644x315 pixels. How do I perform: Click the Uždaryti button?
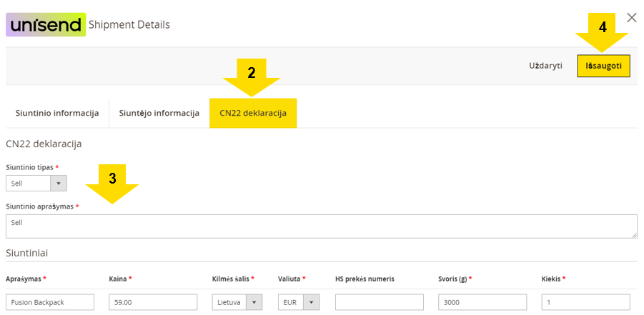(x=545, y=66)
